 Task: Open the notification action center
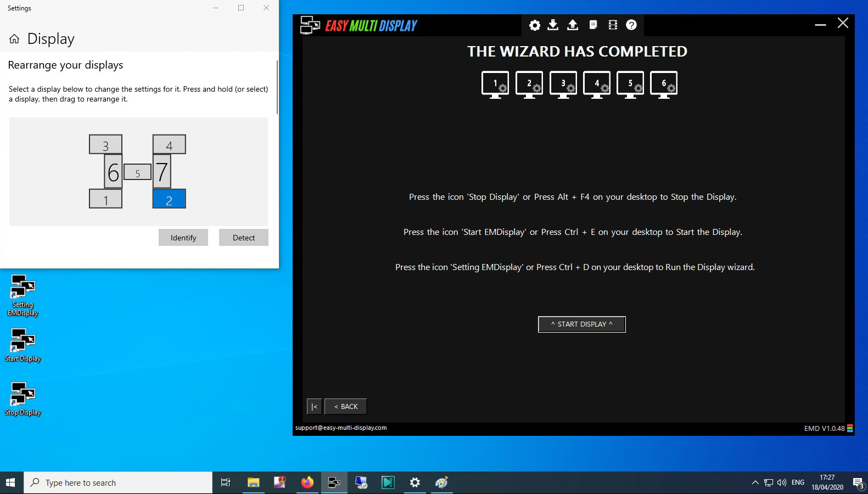tap(858, 482)
